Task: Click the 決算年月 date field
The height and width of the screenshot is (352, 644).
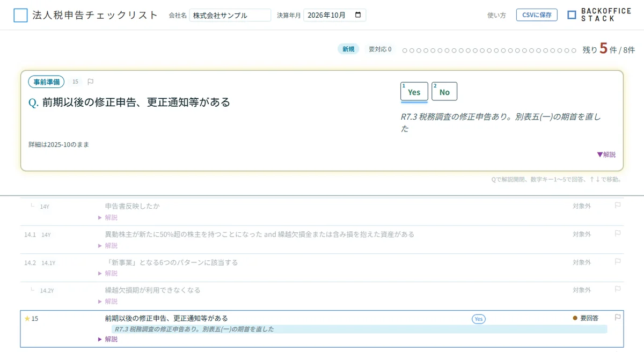Action: click(335, 15)
